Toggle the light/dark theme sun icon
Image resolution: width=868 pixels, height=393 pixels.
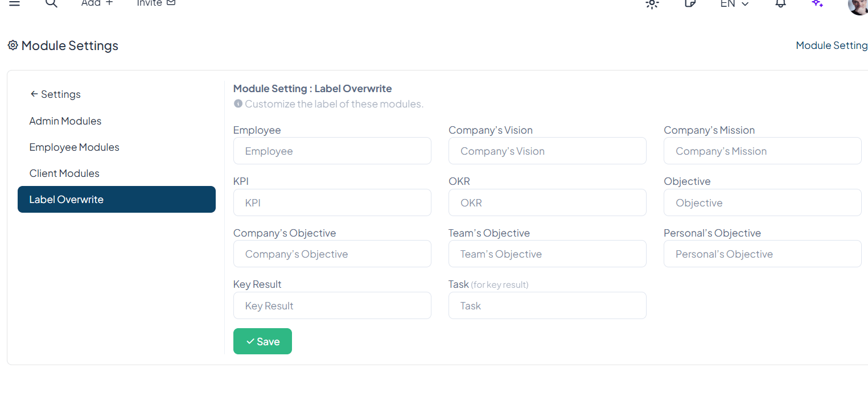click(652, 4)
